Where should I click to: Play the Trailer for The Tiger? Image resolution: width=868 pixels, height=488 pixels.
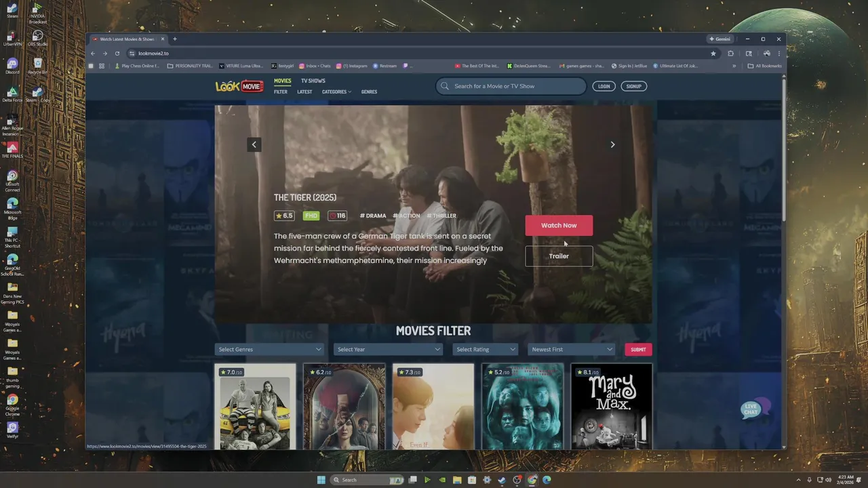pos(559,256)
